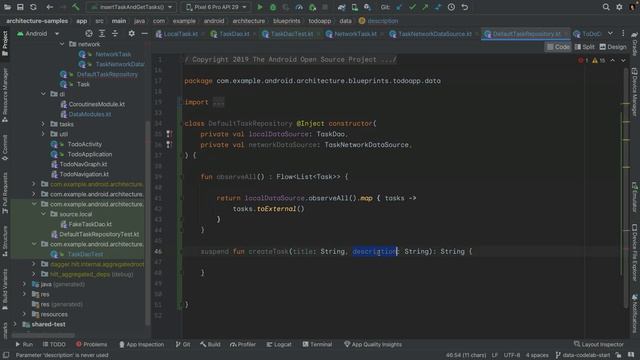
Task: Click the error count indicator in editor
Action: pos(583,60)
